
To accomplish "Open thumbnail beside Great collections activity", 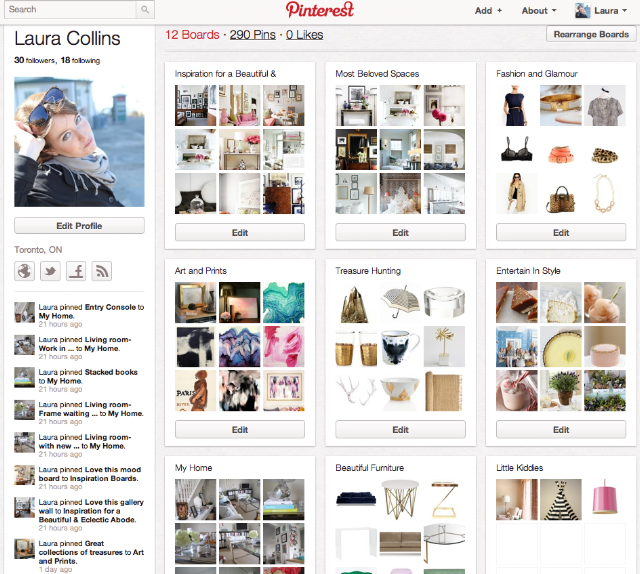I will (x=24, y=549).
